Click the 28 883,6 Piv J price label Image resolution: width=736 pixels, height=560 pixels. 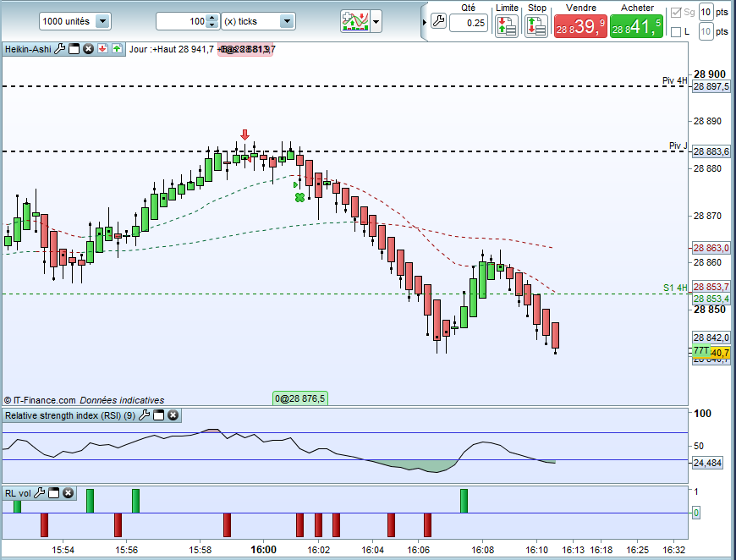click(x=711, y=151)
